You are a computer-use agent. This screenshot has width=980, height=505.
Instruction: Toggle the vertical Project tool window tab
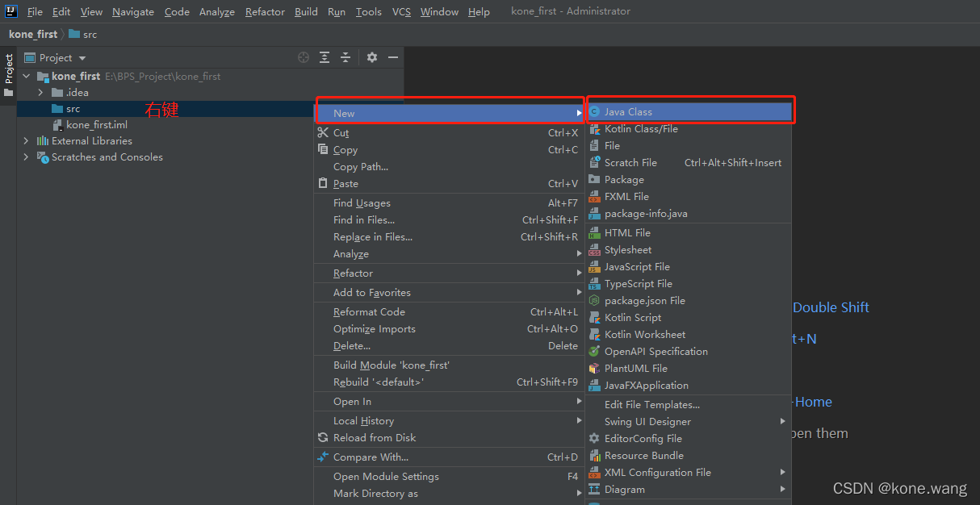[8, 75]
